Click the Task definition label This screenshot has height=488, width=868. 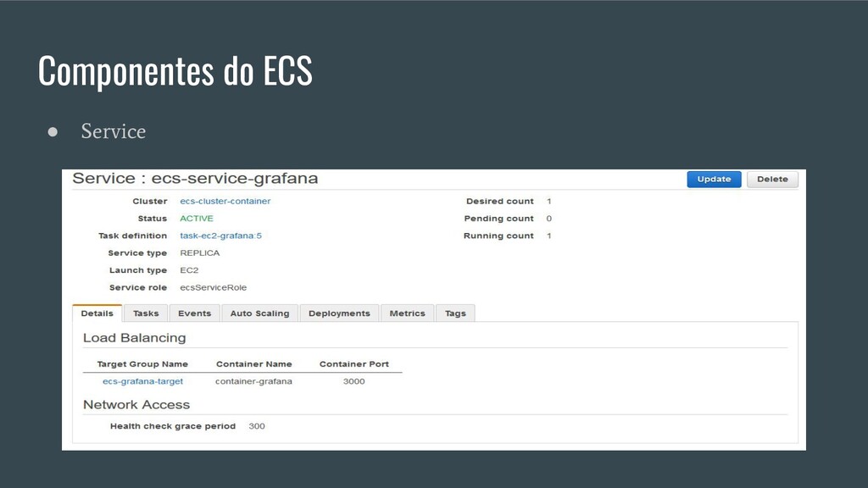pos(132,236)
